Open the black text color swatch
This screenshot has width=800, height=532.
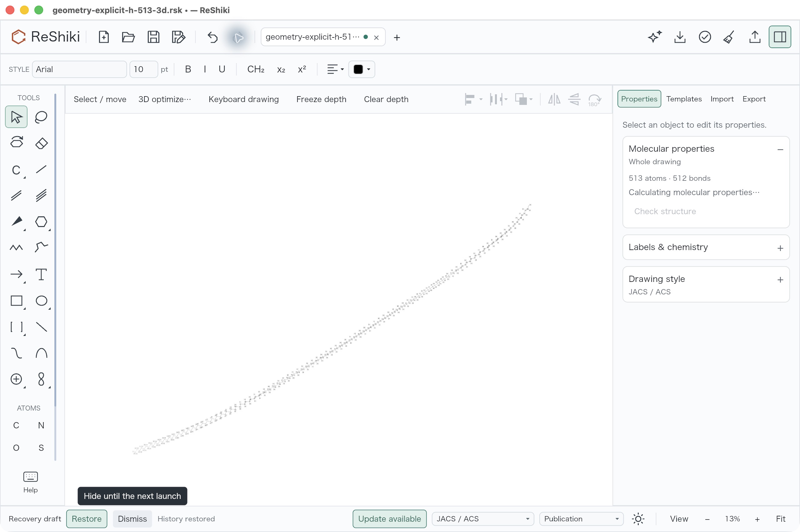pos(361,69)
